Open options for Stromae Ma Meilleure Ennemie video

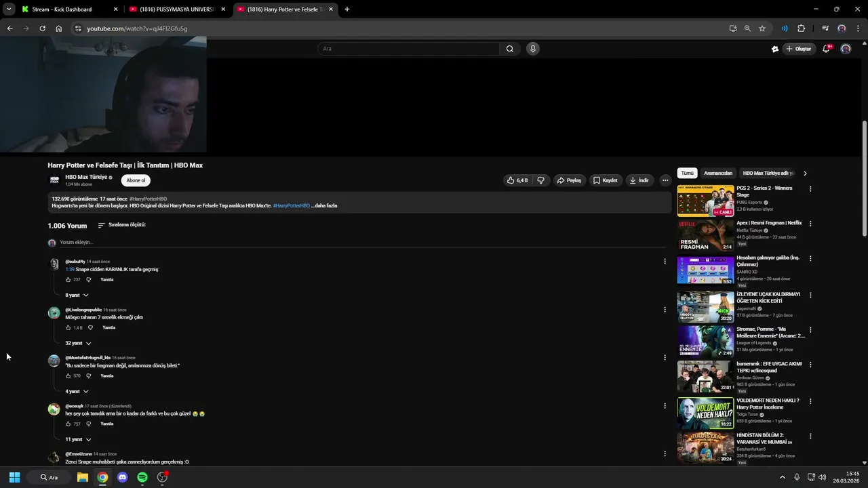click(810, 329)
